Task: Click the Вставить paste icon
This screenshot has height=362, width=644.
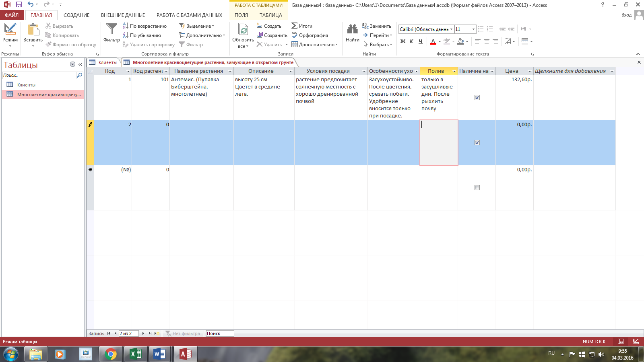Action: (33, 30)
